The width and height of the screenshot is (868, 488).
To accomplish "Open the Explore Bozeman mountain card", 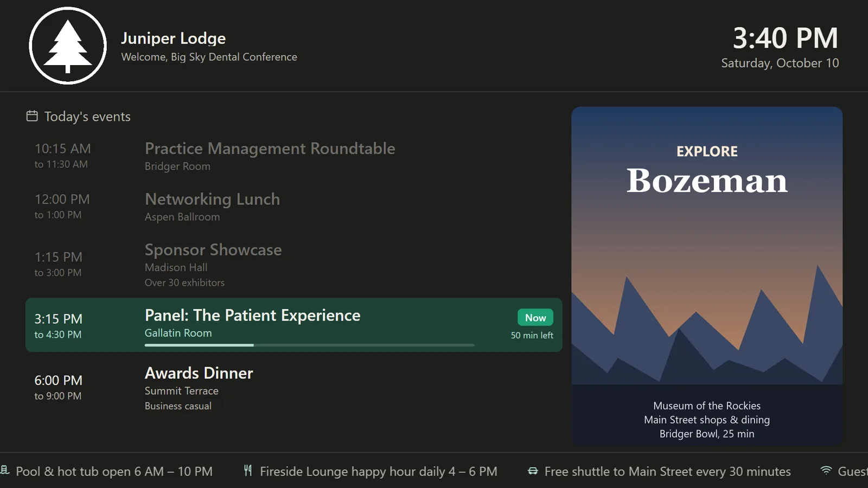I will coord(707,276).
